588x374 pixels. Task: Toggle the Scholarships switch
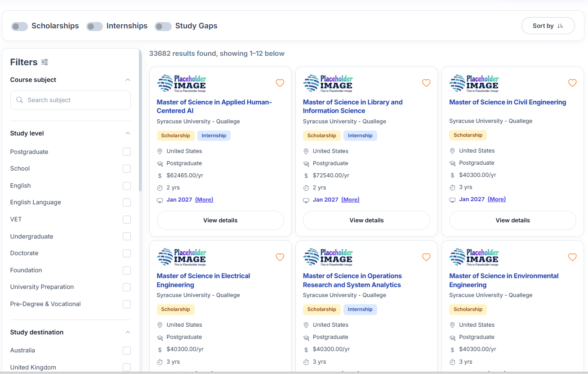click(20, 26)
